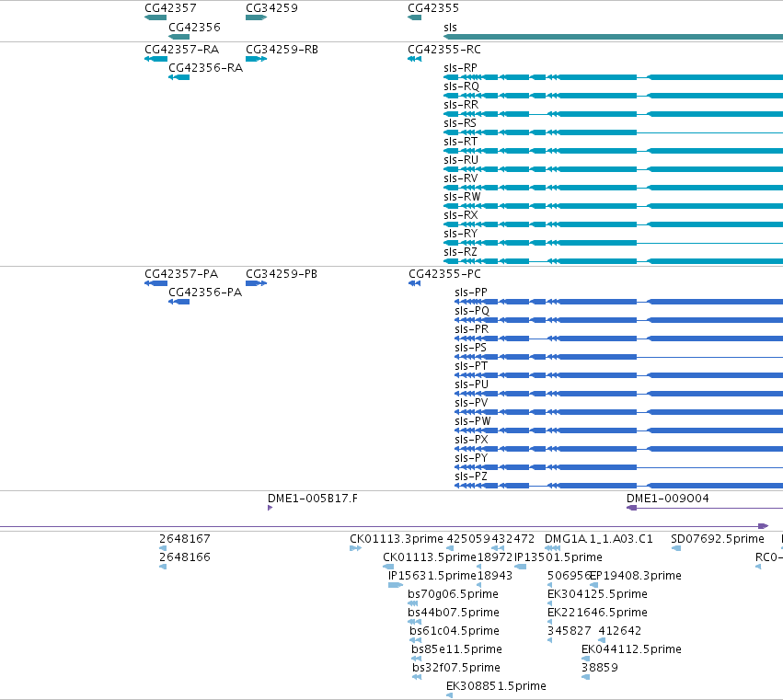Viewport: 783px width, 700px height.
Task: Click the sls-PU protein label
Action: pos(471,384)
